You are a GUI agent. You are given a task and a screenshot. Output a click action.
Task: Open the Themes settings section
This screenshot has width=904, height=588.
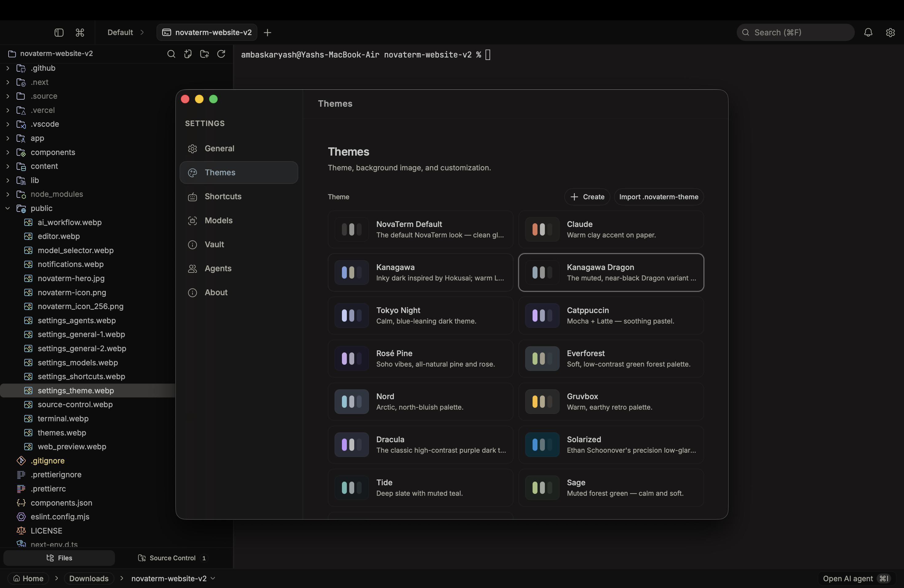[239, 173]
